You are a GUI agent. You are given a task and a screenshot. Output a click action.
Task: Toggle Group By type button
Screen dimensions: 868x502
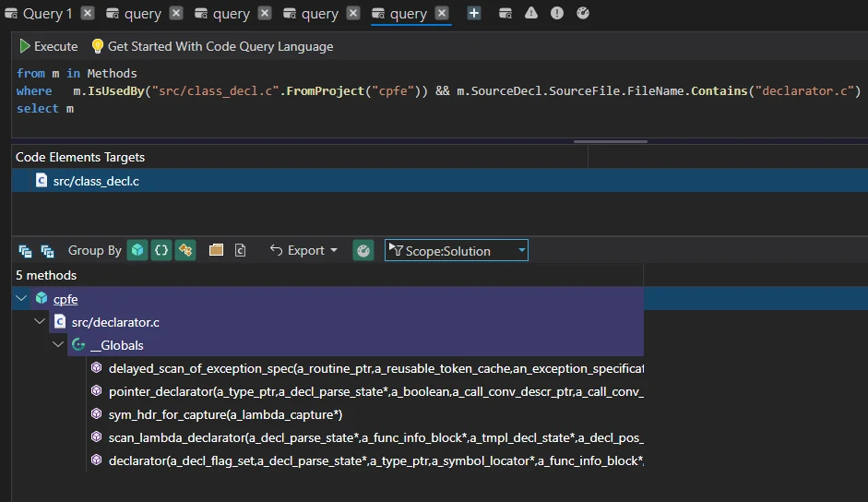click(x=185, y=250)
